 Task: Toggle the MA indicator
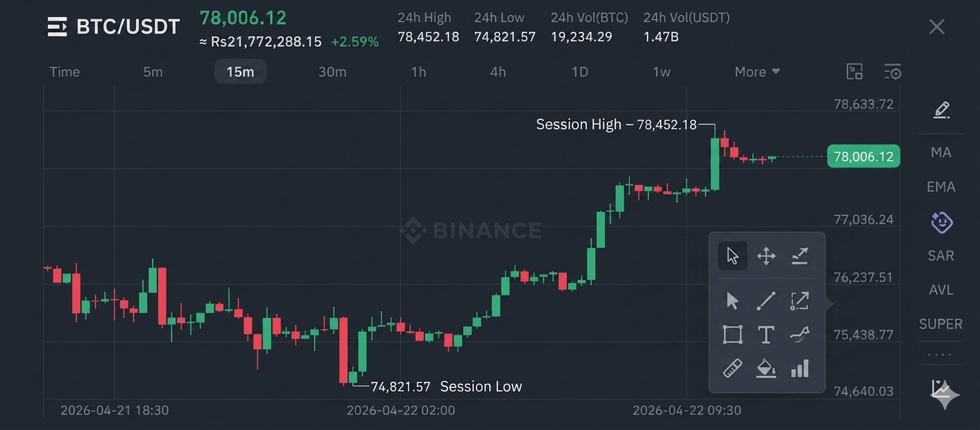click(x=941, y=152)
